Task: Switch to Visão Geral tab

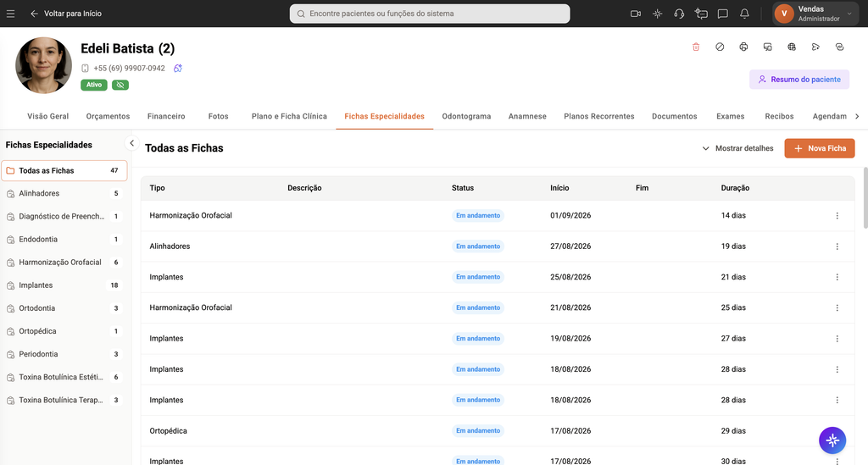Action: click(x=48, y=116)
